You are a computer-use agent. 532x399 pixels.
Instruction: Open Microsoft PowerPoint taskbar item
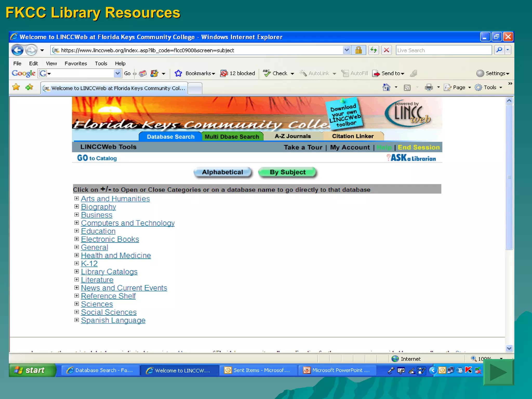pos(337,370)
